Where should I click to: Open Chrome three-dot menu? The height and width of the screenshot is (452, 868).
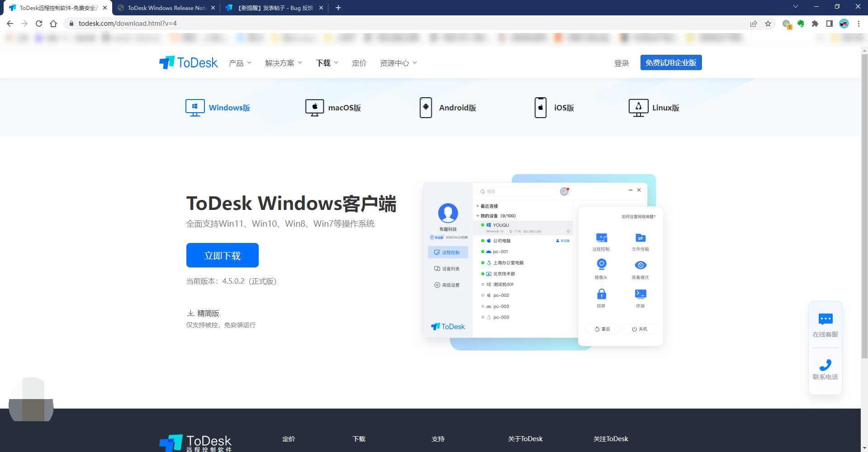coord(859,24)
